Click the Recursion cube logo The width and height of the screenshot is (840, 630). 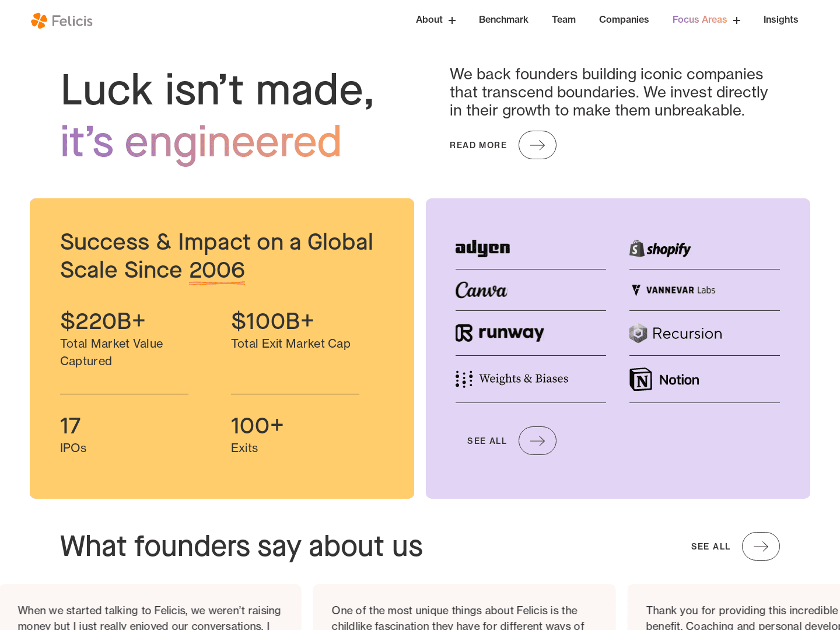coord(638,333)
